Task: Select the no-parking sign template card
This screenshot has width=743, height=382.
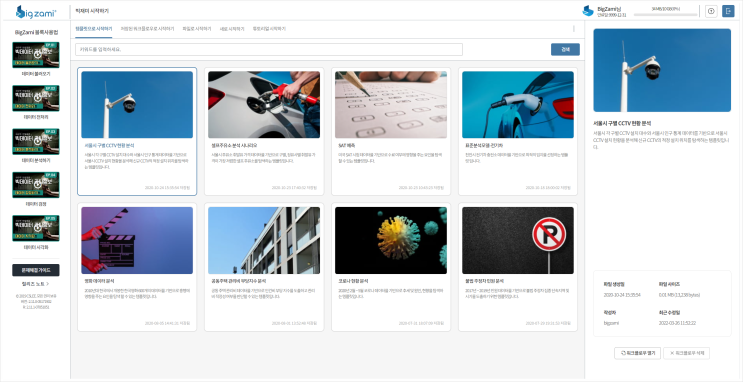Action: [518, 267]
